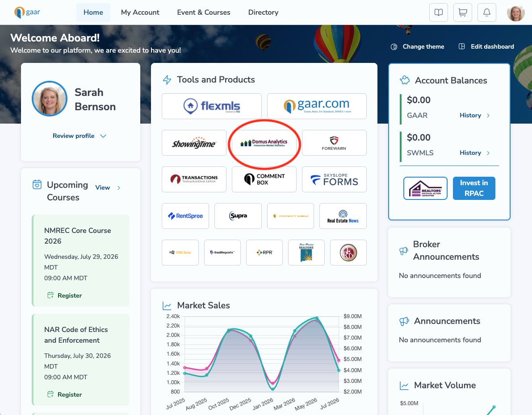Open the Directory menu
This screenshot has height=415, width=532.
click(x=263, y=12)
